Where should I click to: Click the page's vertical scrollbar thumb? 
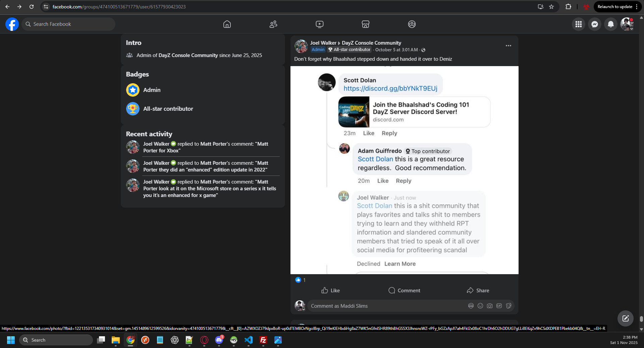pos(641,319)
